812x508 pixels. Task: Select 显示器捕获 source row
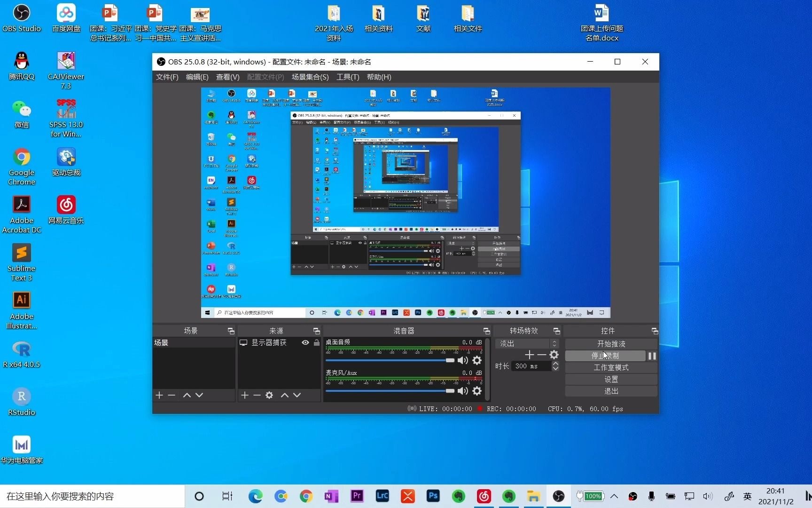tap(279, 343)
